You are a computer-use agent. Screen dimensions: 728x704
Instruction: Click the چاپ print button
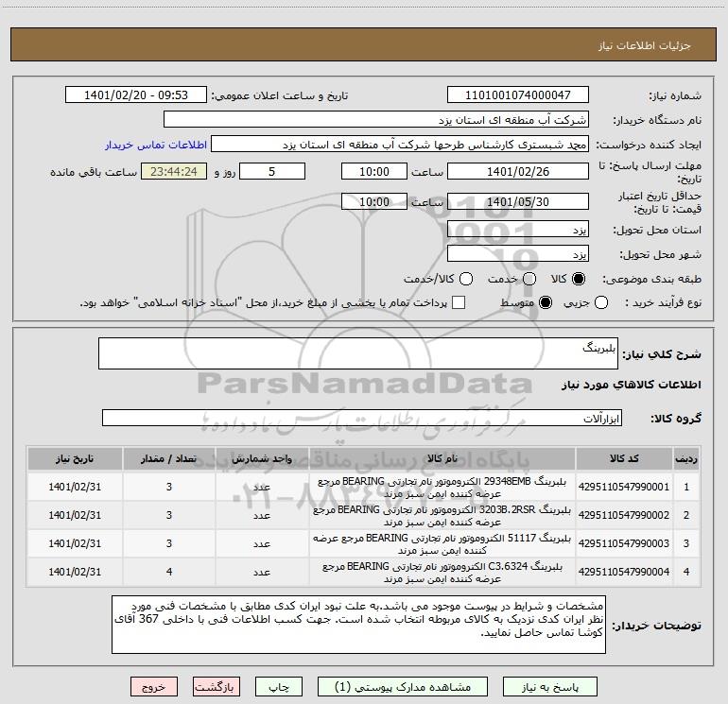pos(279,687)
